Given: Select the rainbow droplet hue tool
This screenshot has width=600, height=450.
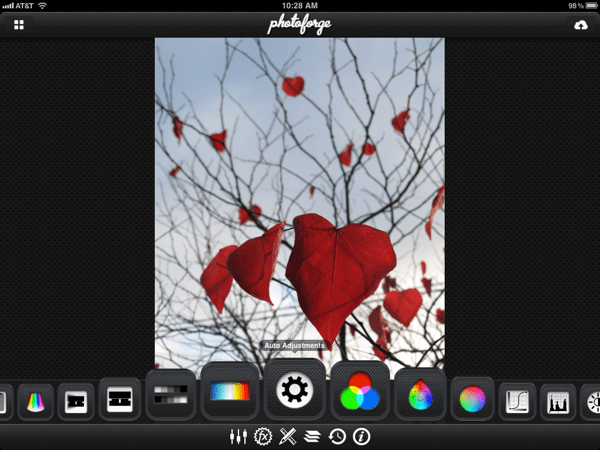Looking at the screenshot, I should pyautogui.click(x=420, y=395).
